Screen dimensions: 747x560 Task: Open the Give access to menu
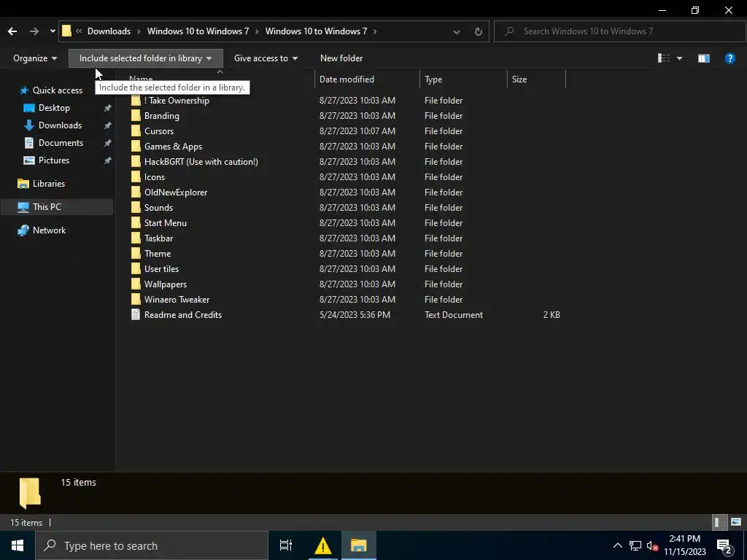click(266, 58)
